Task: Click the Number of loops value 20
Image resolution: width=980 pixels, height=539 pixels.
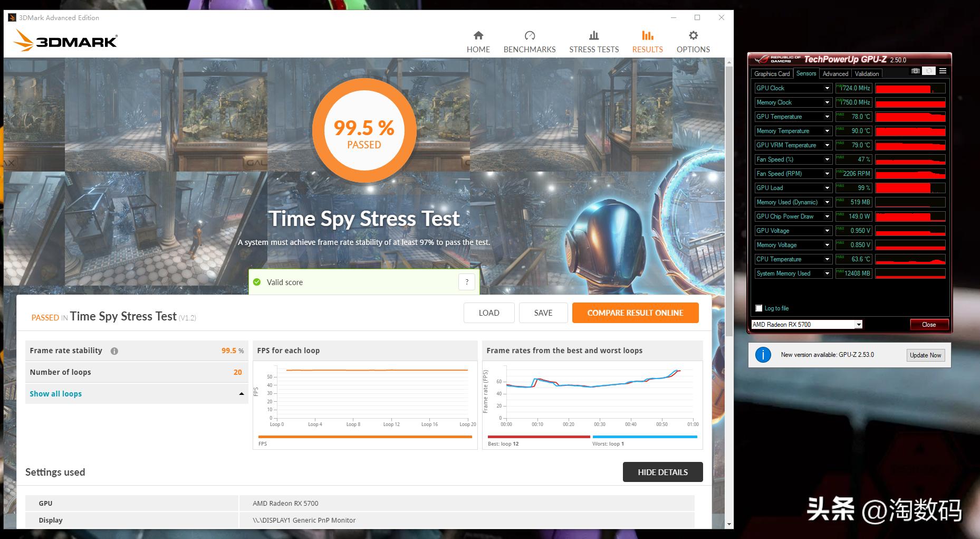Action: (x=238, y=372)
